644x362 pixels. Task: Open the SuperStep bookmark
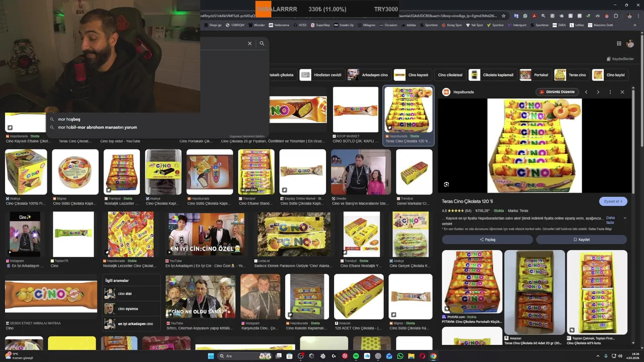tap(320, 25)
